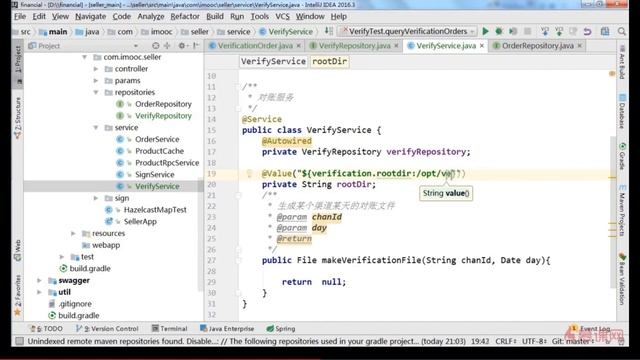The width and height of the screenshot is (640, 360).
Task: Commit changes to VCS icon
Action: pyautogui.click(x=559, y=31)
